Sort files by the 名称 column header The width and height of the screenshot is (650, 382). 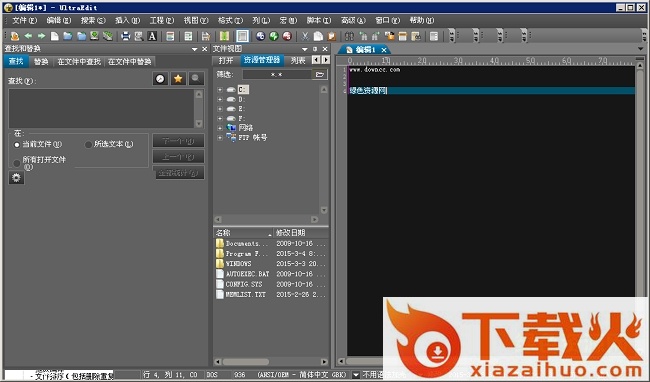[x=243, y=233]
